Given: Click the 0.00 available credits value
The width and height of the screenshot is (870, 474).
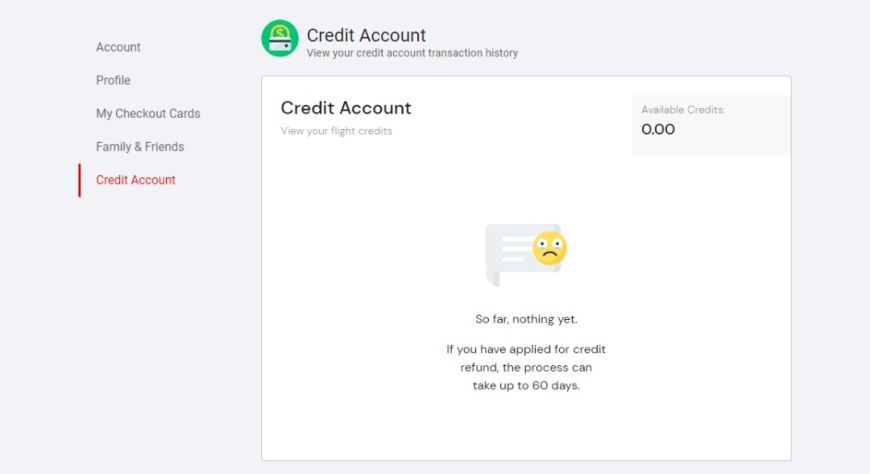Looking at the screenshot, I should click(658, 129).
